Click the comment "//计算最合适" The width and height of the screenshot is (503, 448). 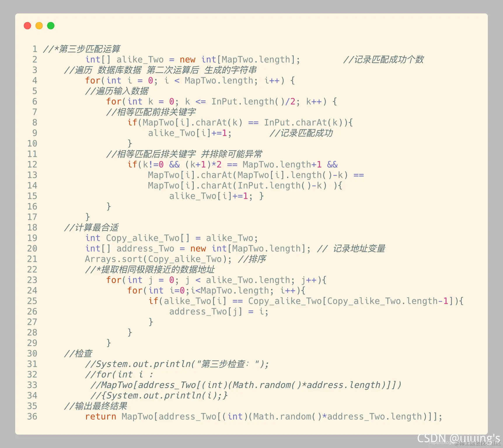[91, 228]
